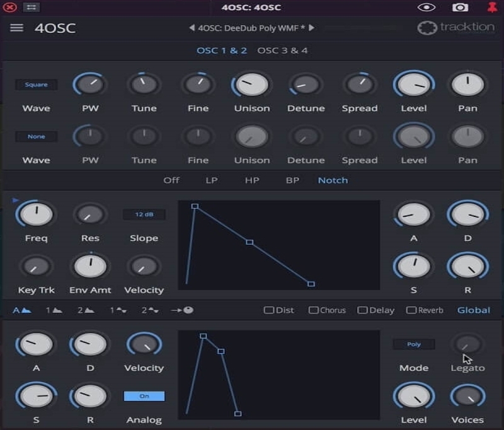504x430 pixels.
Task: Click the plugin settings sliders icon
Action: (31, 7)
